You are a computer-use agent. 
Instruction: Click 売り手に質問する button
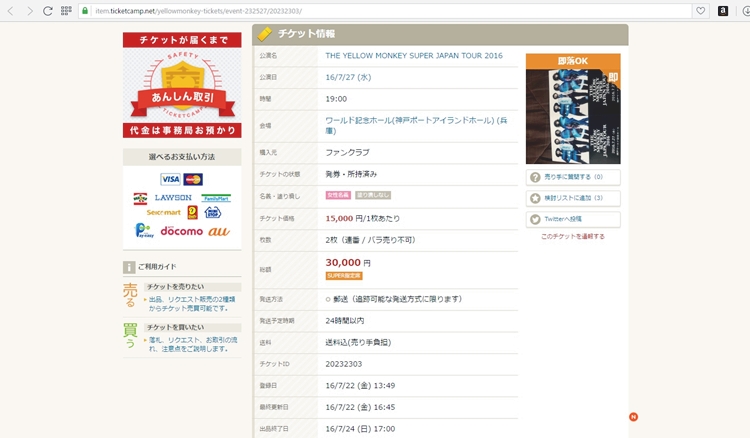coord(573,177)
